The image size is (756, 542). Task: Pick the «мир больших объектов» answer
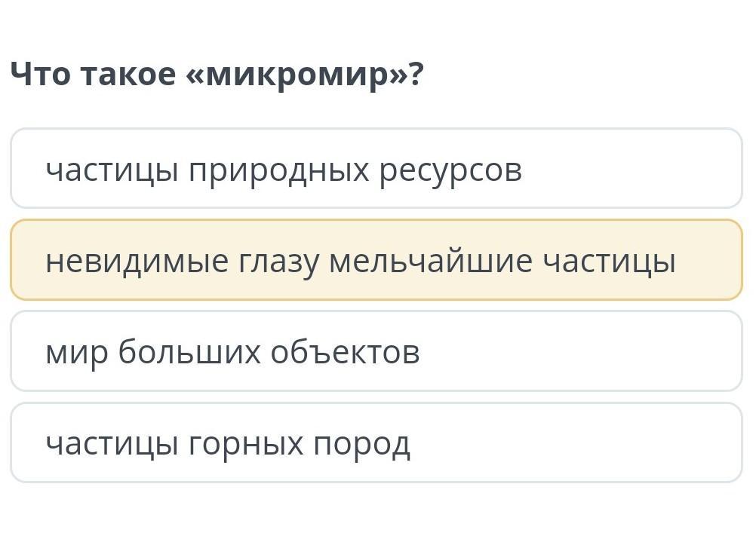(x=376, y=351)
